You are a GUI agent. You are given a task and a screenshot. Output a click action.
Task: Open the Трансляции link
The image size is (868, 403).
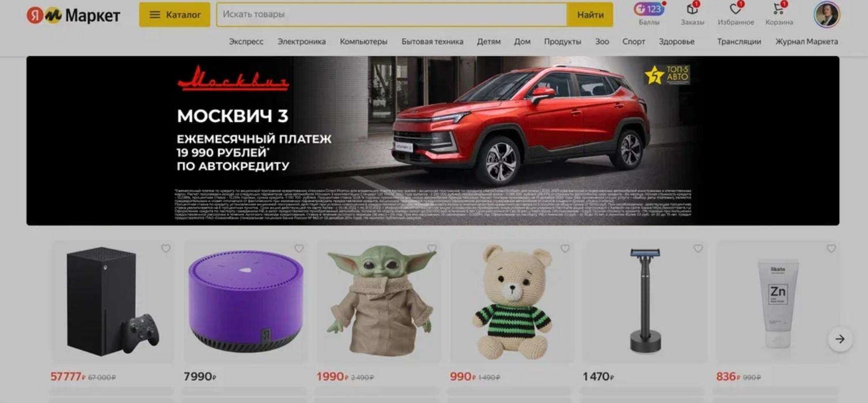(x=739, y=42)
